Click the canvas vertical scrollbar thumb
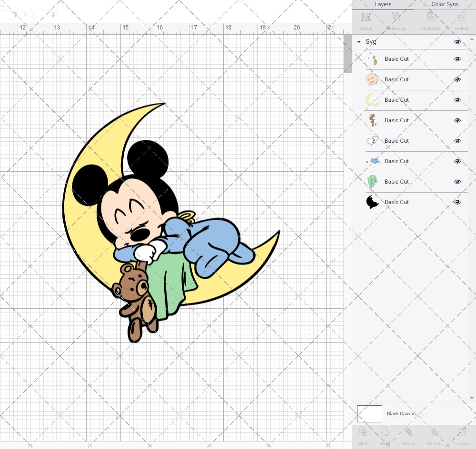476x449 pixels. click(347, 53)
